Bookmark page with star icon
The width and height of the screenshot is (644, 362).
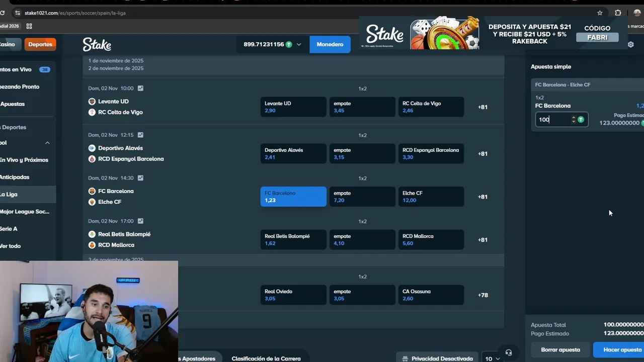(x=600, y=13)
